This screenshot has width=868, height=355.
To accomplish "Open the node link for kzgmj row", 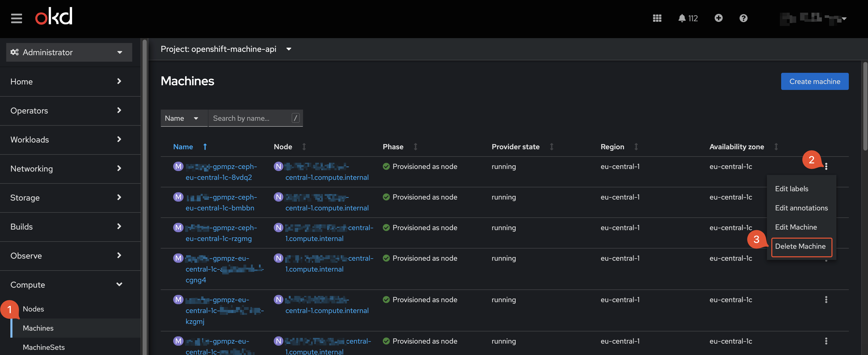I will pyautogui.click(x=327, y=305).
